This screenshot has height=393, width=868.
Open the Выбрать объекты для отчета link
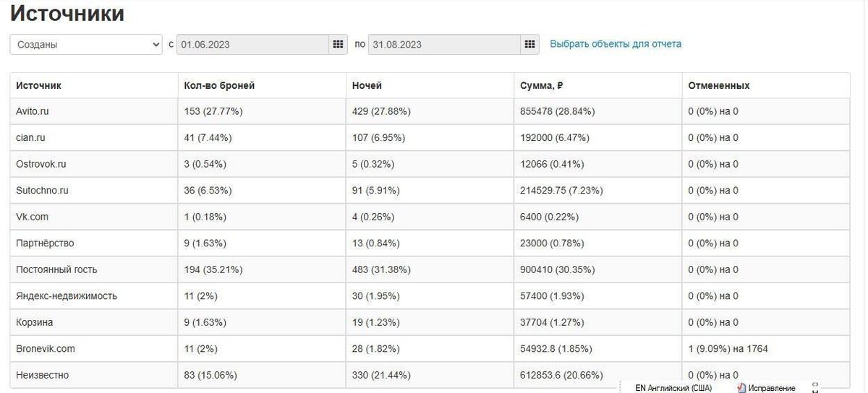[616, 44]
